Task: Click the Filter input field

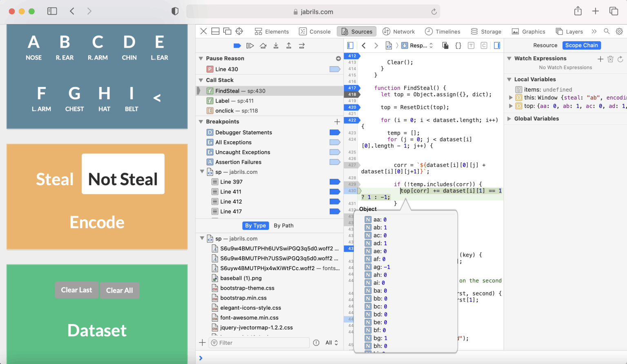Action: [x=261, y=343]
